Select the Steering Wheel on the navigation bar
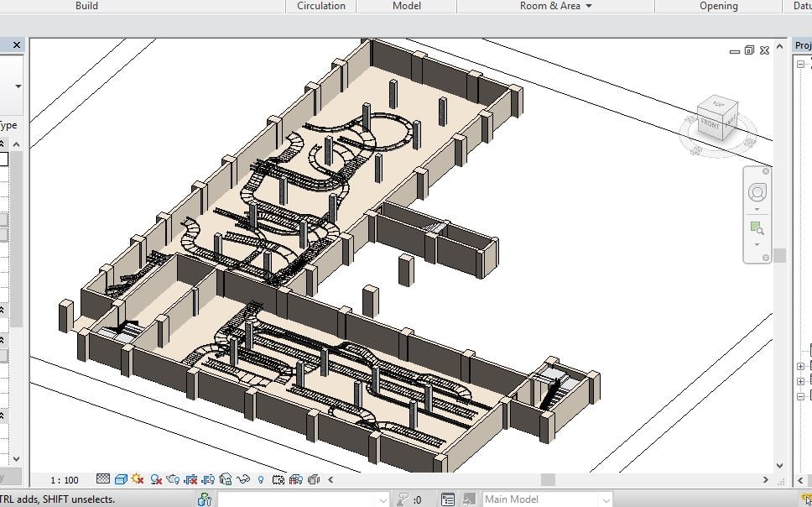The image size is (812, 507). 757,191
